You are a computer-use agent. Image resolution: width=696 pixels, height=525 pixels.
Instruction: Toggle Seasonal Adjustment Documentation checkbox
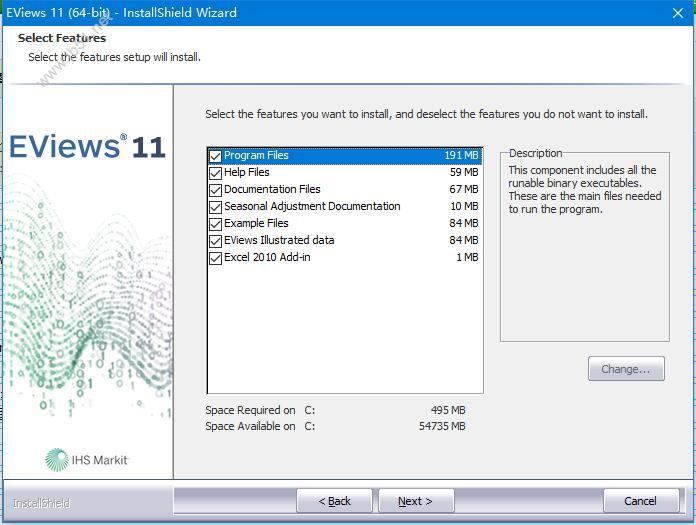(215, 207)
